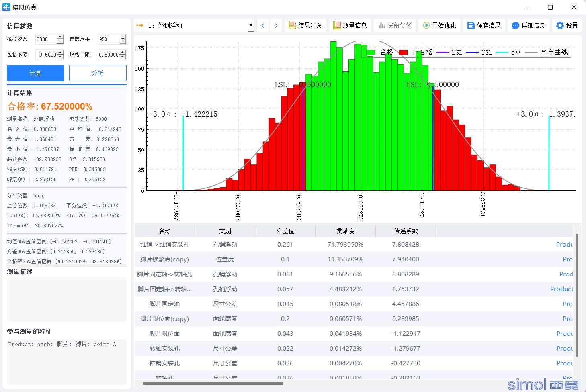
Task: Click the 分析 button
Action: pyautogui.click(x=98, y=73)
